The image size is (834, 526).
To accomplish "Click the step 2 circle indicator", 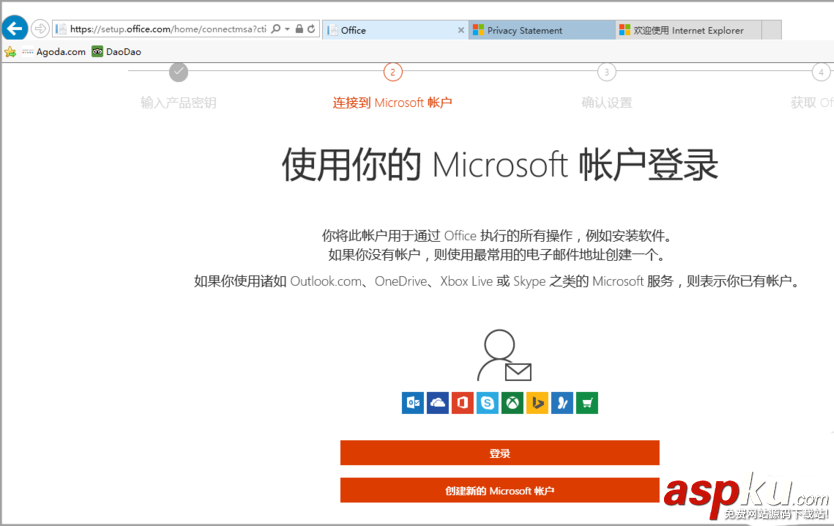I will tap(393, 72).
